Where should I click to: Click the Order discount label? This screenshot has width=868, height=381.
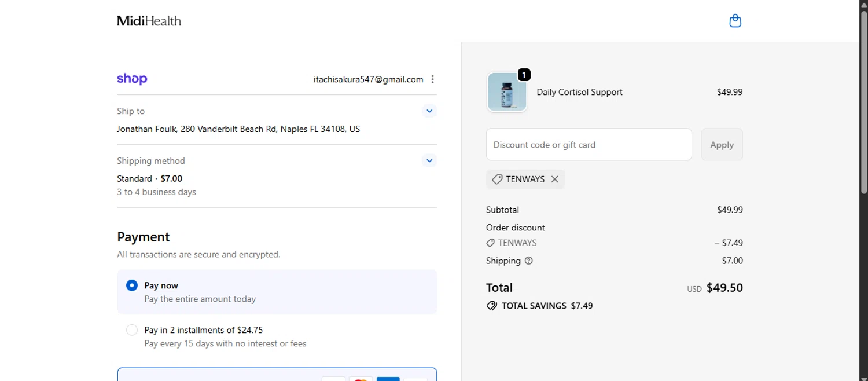tap(516, 228)
